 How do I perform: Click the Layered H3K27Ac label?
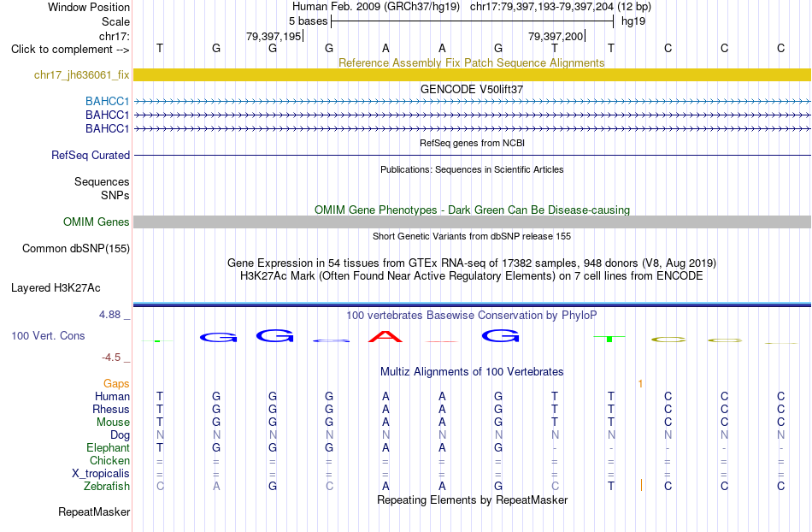coord(56,287)
